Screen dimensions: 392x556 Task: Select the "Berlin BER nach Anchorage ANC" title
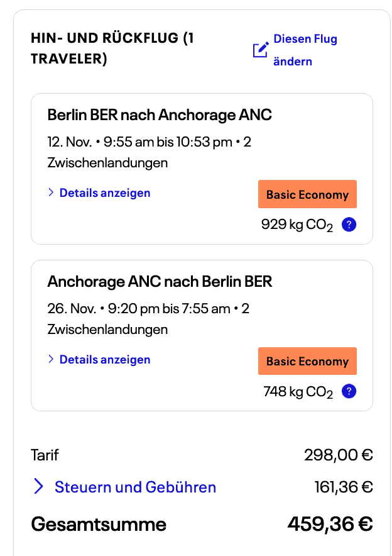click(160, 115)
